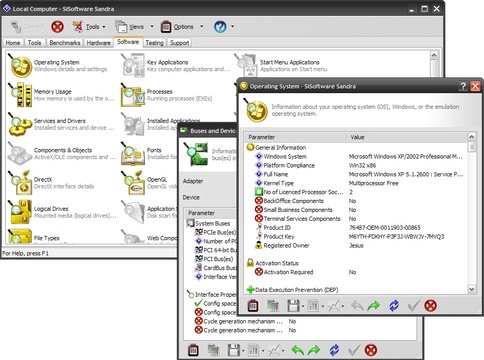Open the Tools dropdown menu

point(90,27)
